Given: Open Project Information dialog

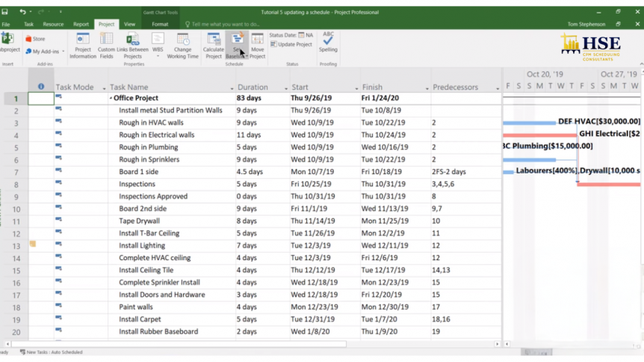Looking at the screenshot, I should [82, 46].
